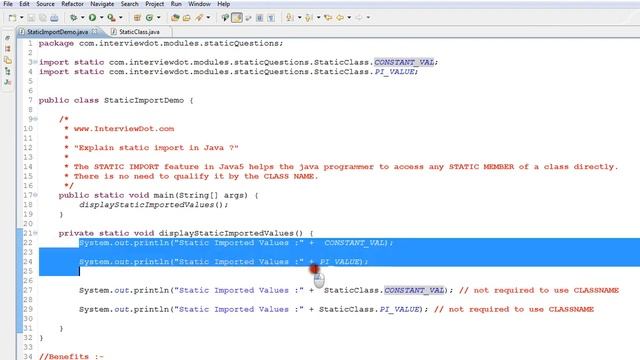This screenshot has height=360, width=640.
Task: Open the Run menu
Action: (x=176, y=4)
